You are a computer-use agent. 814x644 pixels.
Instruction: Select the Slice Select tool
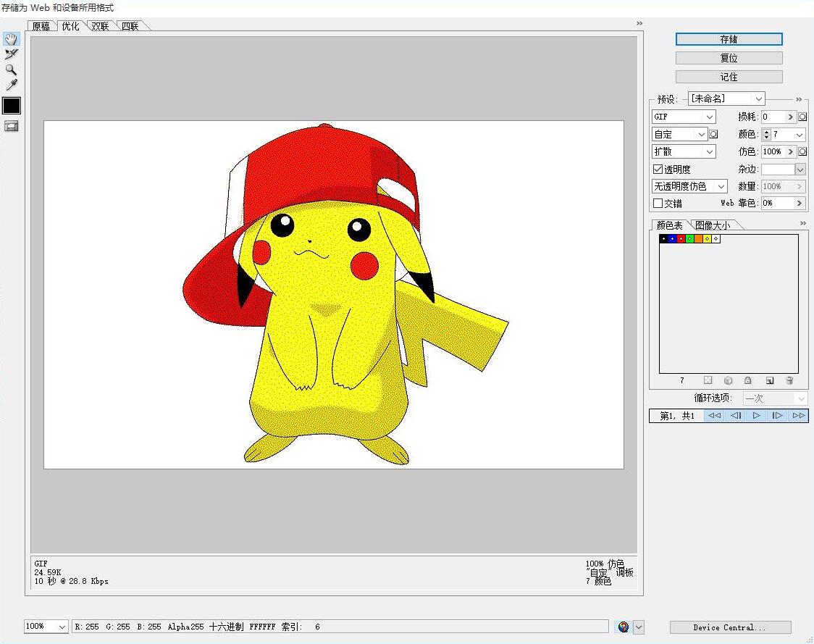tap(11, 54)
